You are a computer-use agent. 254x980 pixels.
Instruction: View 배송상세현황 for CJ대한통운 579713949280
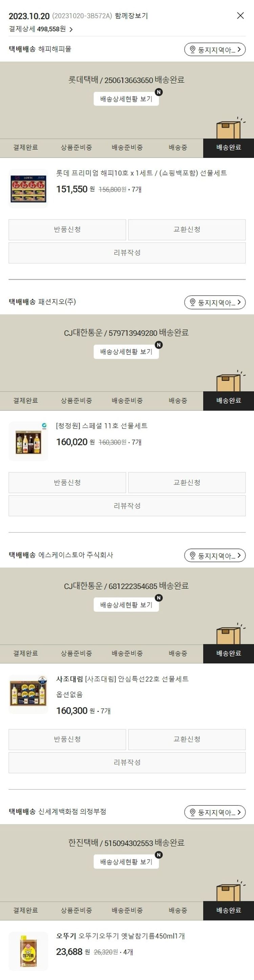point(126,352)
